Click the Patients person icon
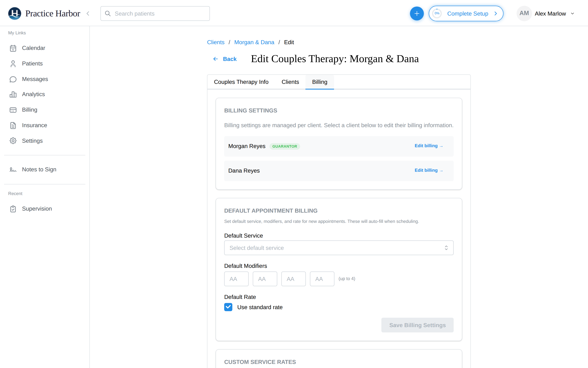This screenshot has height=368, width=588. tap(13, 64)
